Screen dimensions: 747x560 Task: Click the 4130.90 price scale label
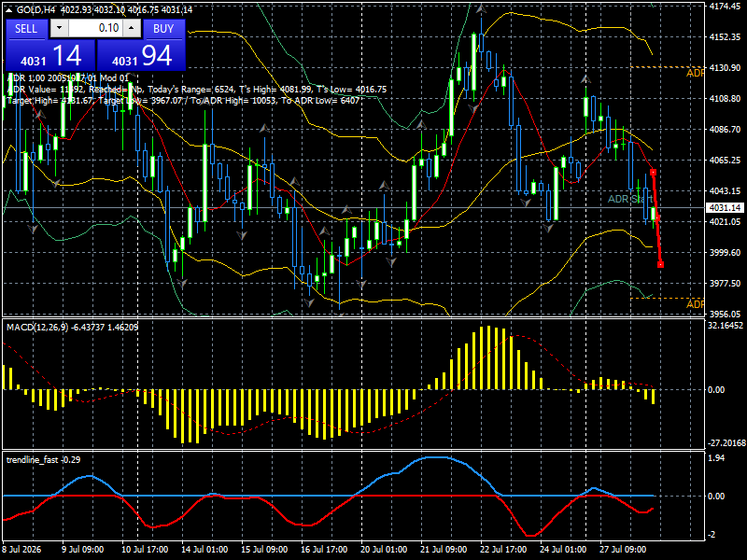(x=726, y=68)
